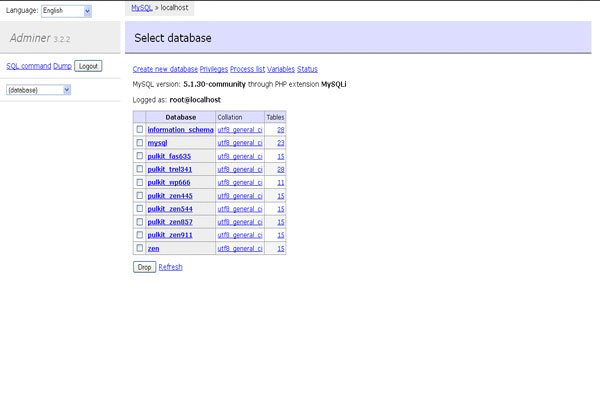This screenshot has width=600, height=400.
Task: Expand the (database) selector dropdown
Action: pyautogui.click(x=38, y=90)
